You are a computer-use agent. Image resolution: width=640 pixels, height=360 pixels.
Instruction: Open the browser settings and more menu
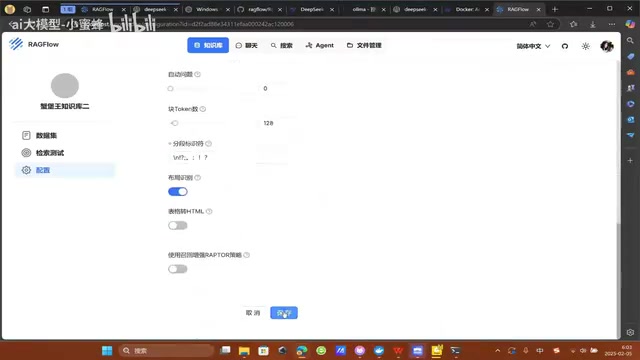[x=611, y=24]
